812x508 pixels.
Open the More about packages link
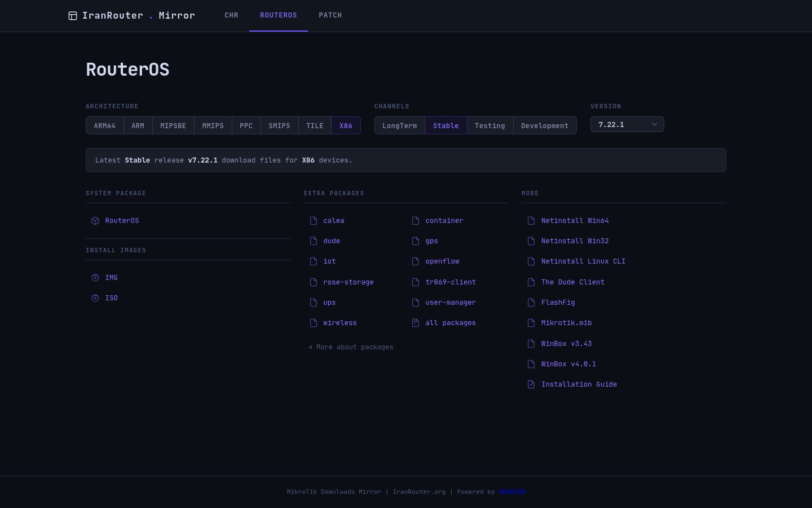[x=351, y=347]
